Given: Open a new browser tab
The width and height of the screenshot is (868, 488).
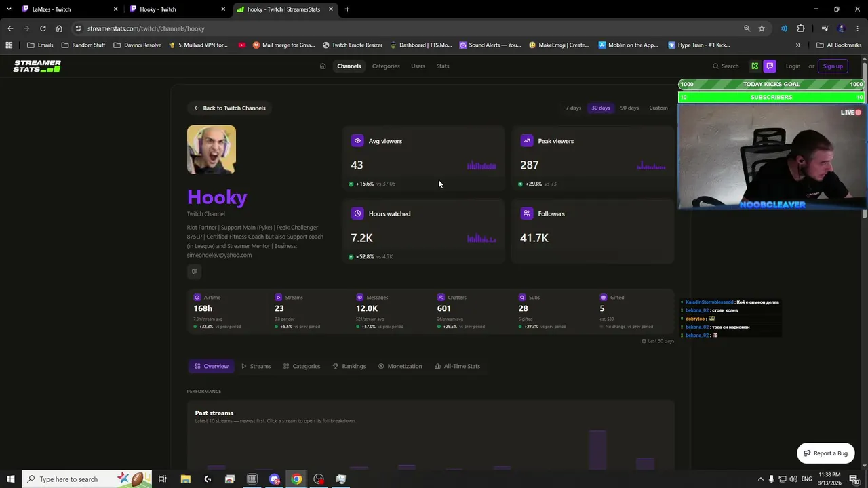Looking at the screenshot, I should pos(347,9).
